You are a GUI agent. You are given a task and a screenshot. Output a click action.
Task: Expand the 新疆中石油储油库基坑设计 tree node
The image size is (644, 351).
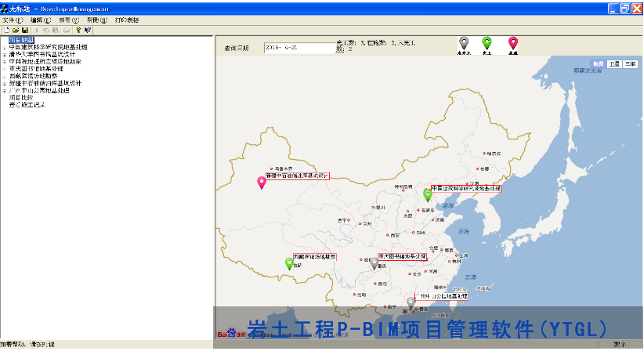pyautogui.click(x=5, y=84)
